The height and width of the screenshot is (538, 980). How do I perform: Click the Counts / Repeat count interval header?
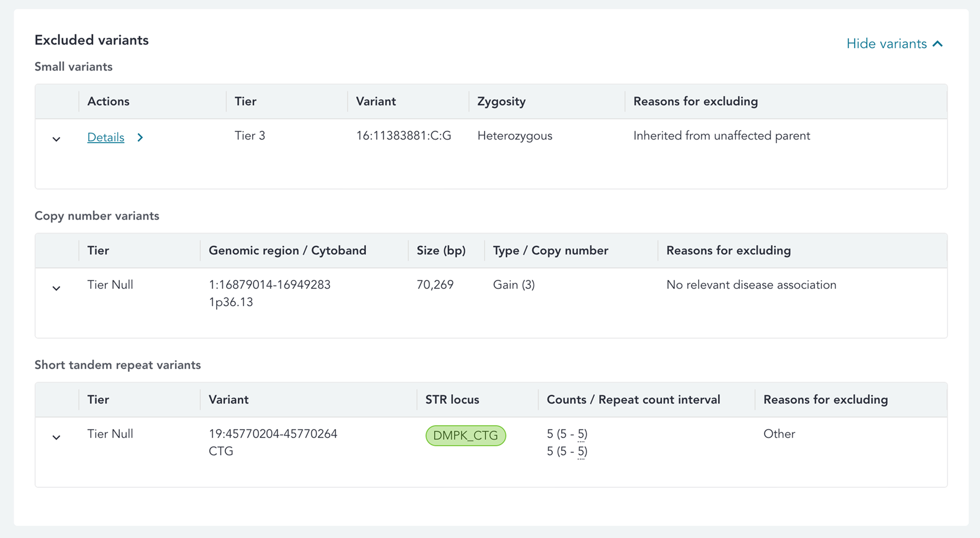point(633,400)
